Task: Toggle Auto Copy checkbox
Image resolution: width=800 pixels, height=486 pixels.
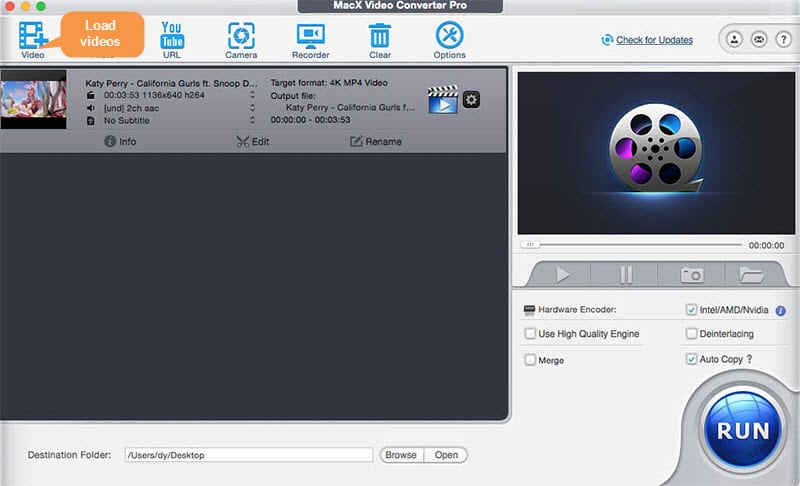Action: 691,359
